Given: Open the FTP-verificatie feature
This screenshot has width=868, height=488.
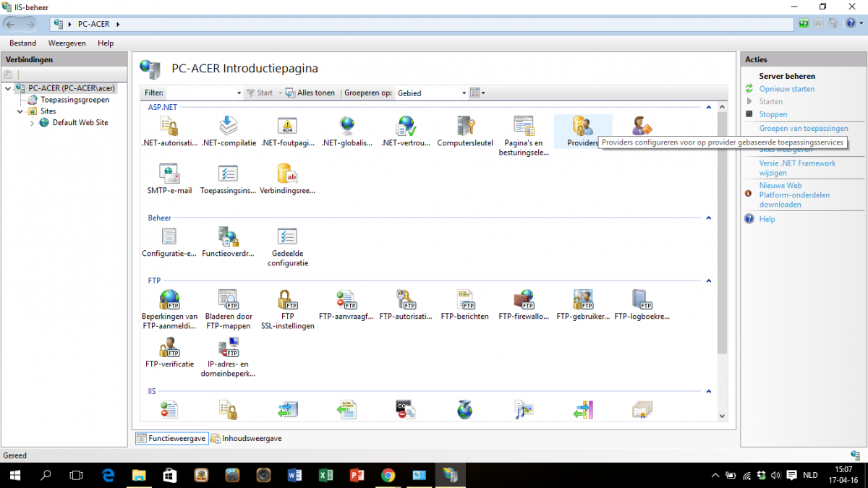Looking at the screenshot, I should (169, 353).
